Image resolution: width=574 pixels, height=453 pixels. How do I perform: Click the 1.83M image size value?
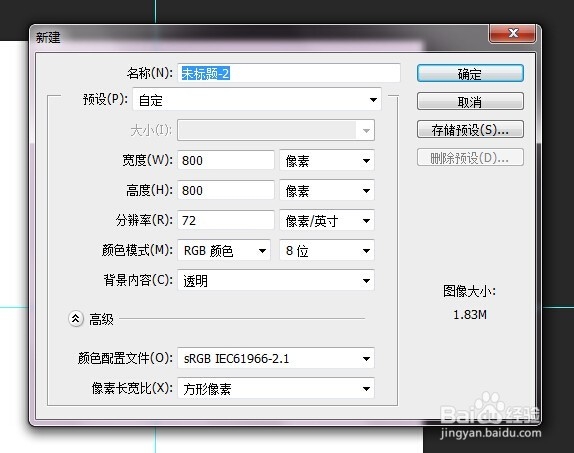(x=470, y=315)
